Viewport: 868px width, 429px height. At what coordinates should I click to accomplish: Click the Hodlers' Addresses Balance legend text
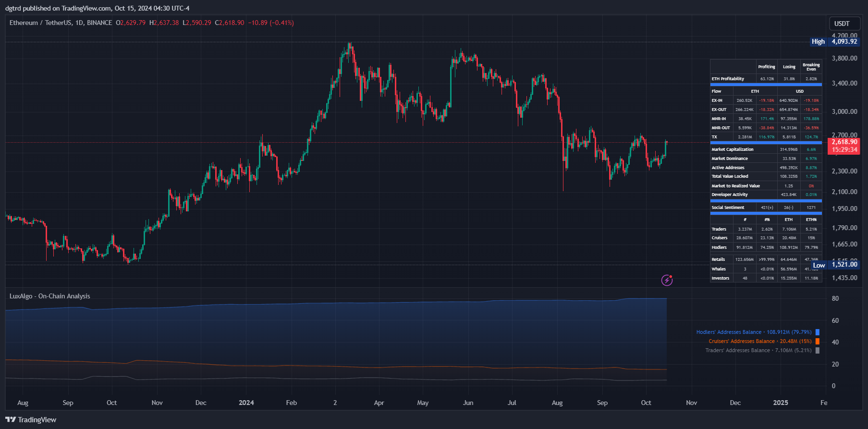(754, 332)
